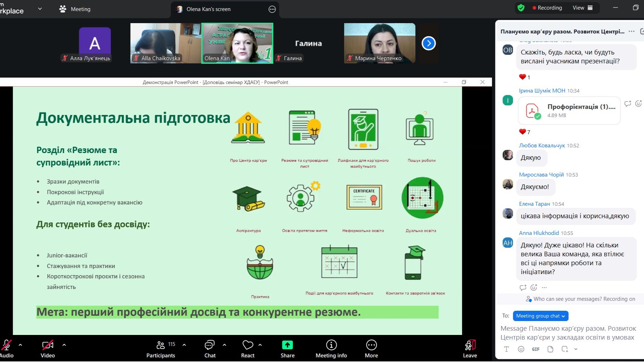Open the View layout menu
This screenshot has height=362, width=644.
(x=582, y=8)
